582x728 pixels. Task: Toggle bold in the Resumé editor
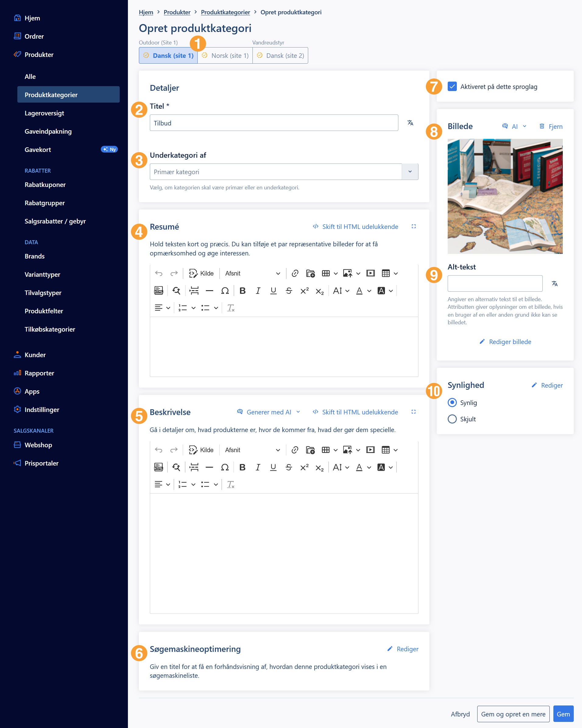(242, 291)
